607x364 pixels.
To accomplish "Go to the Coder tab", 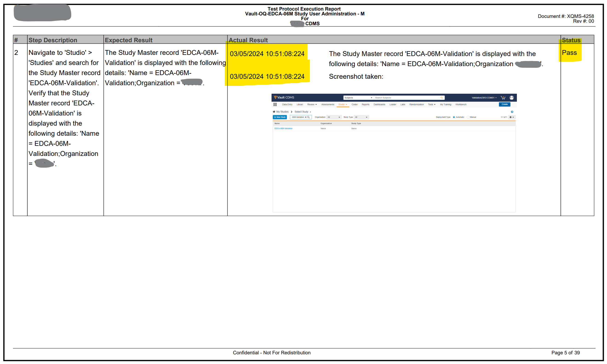I will click(x=355, y=104).
